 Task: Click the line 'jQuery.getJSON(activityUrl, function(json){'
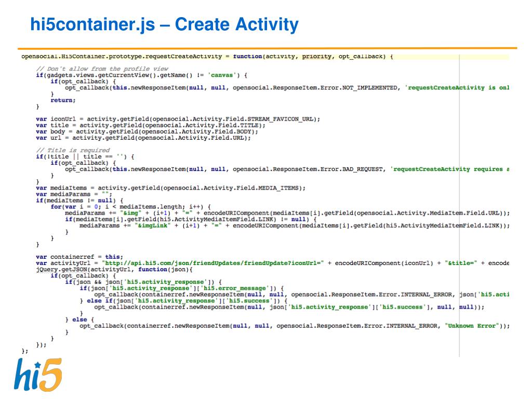(114, 270)
